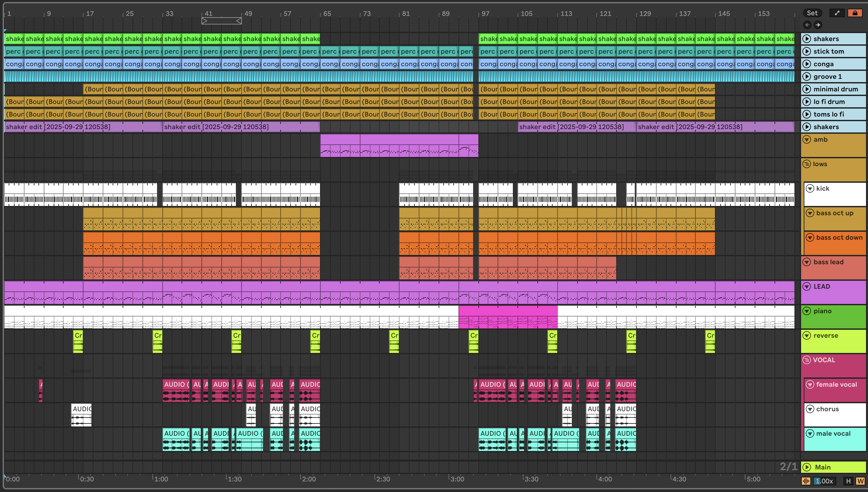Toggle the waveform zoom display button
The height and width of the screenshot is (492, 868).
(x=806, y=481)
